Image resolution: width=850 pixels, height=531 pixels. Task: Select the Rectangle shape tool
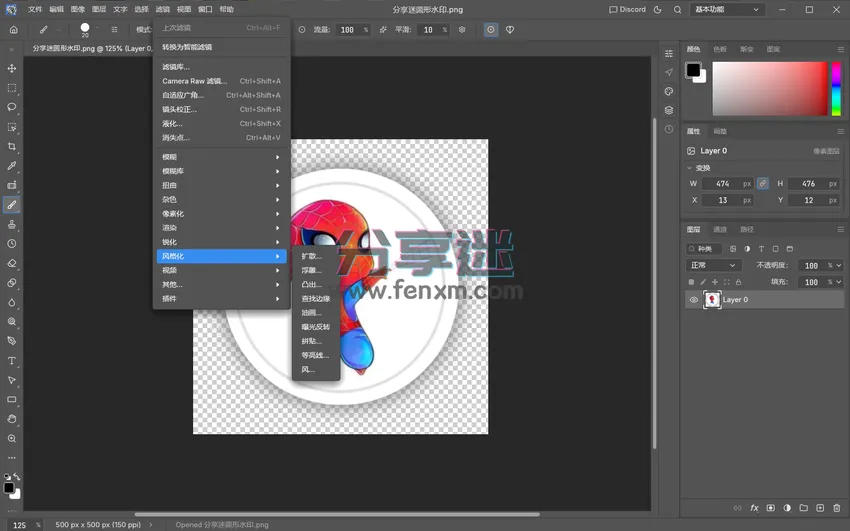point(11,400)
